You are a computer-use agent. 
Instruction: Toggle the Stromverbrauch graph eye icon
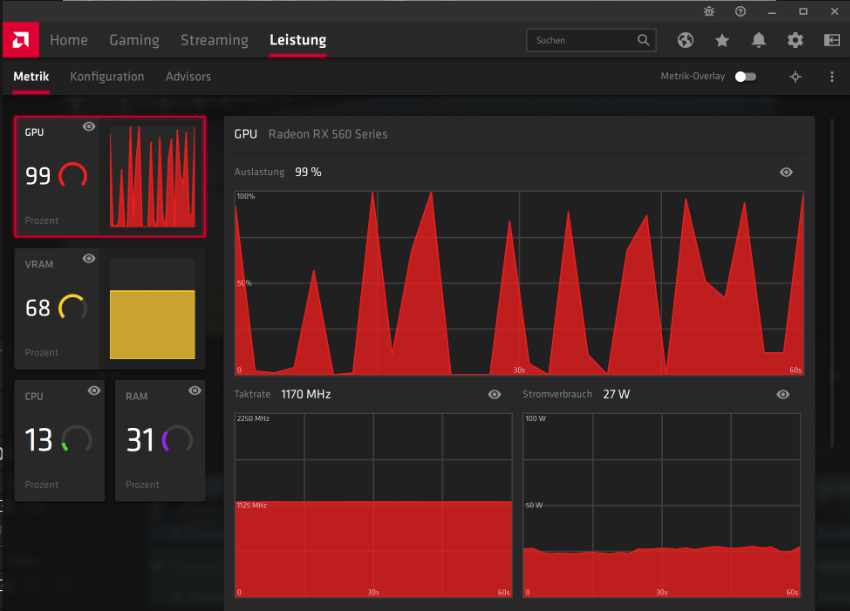[x=783, y=395]
